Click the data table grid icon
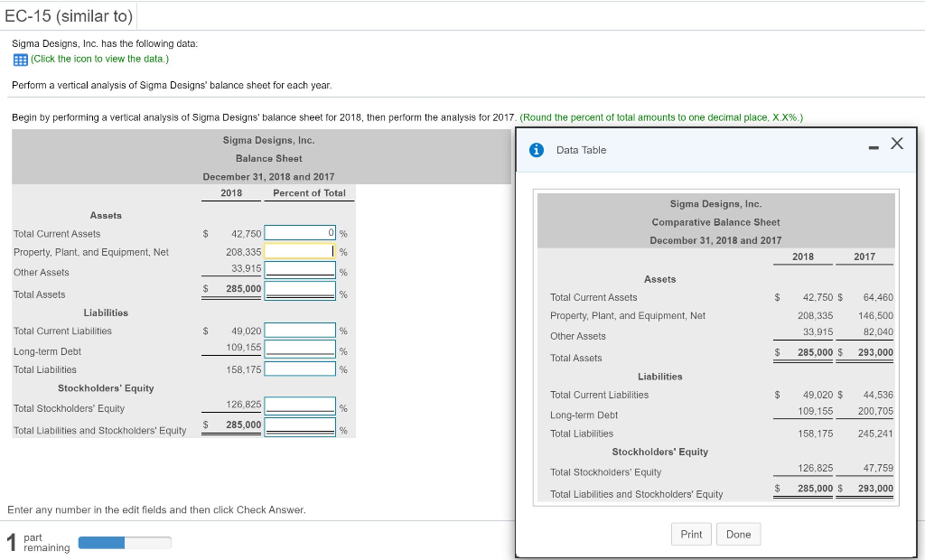Image resolution: width=925 pixels, height=560 pixels. tap(20, 60)
